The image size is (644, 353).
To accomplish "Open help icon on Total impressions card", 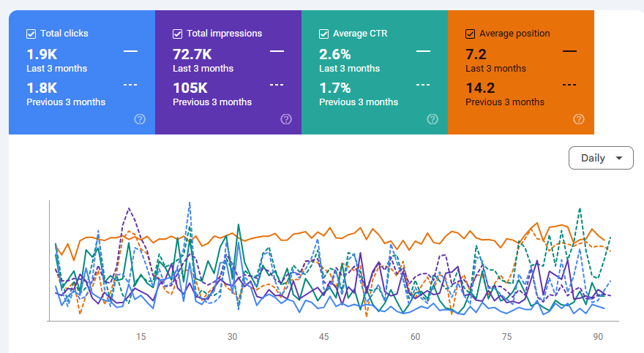I will tap(286, 119).
